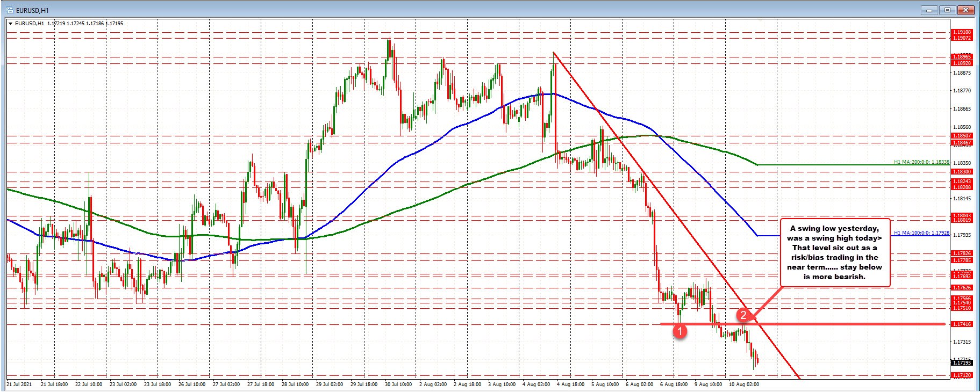The height and width of the screenshot is (392, 980).
Task: Click OHLC values beside EURUSD,H1 chart label
Action: click(85, 24)
